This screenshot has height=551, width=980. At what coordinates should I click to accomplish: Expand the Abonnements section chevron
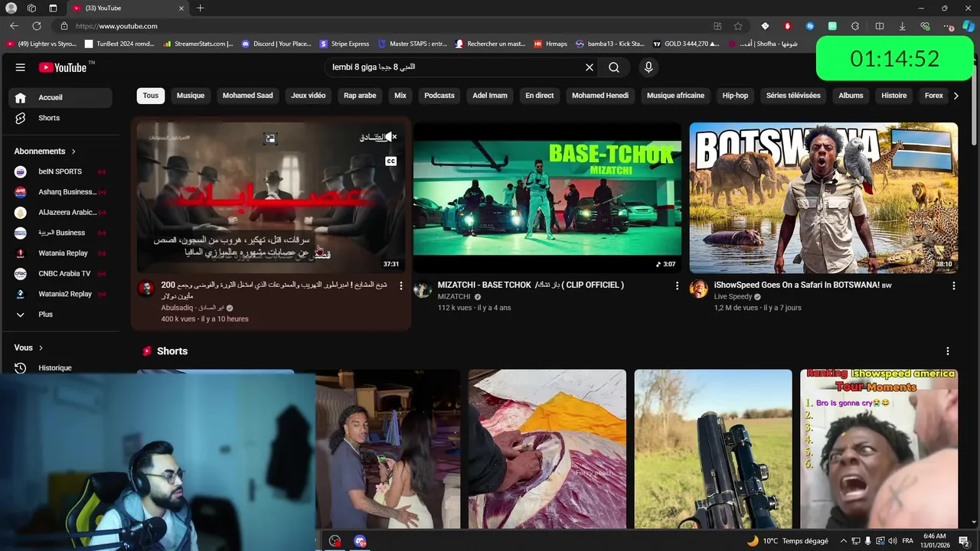73,152
